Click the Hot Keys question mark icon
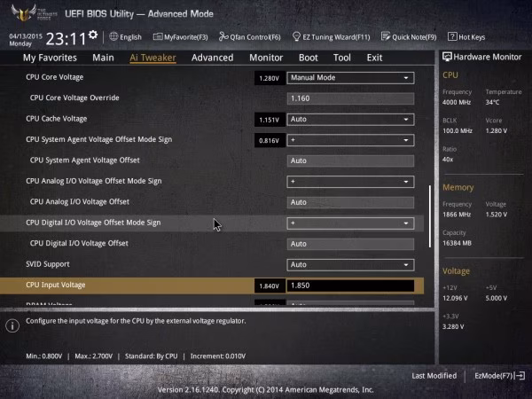The height and width of the screenshot is (399, 532). click(452, 36)
